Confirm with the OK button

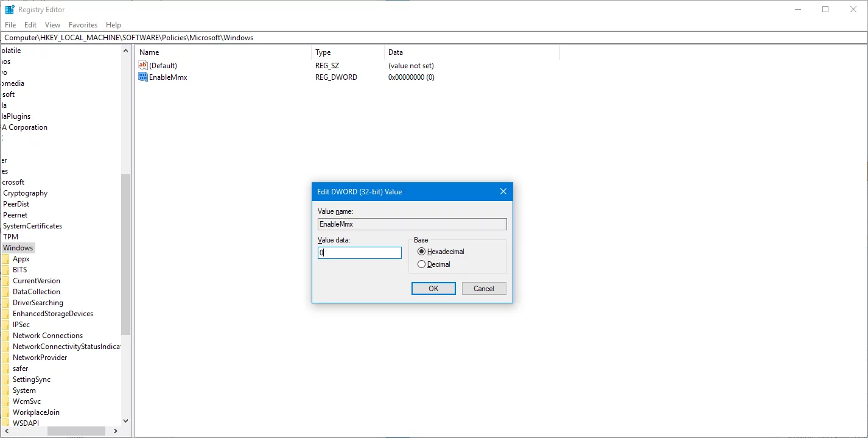(x=433, y=288)
